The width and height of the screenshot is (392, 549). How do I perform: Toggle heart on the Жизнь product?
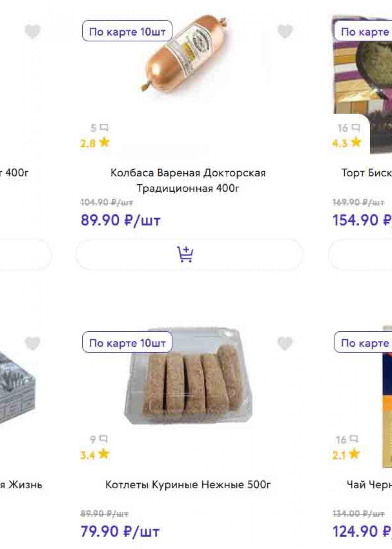click(33, 344)
